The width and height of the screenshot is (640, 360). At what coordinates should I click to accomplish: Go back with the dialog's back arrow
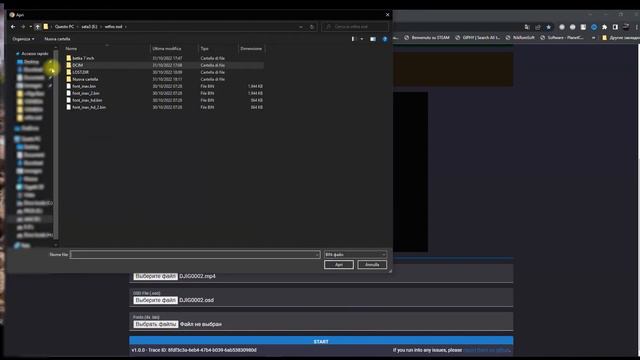pos(13,27)
